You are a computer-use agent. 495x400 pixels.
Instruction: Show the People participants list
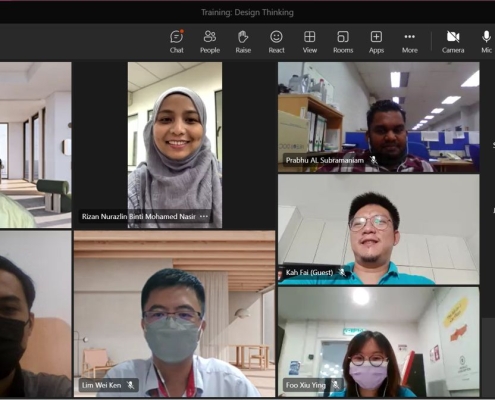click(x=210, y=42)
